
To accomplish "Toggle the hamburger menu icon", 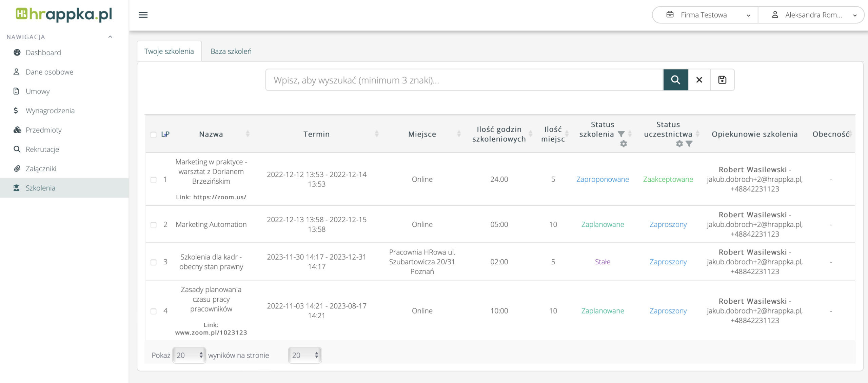I will coord(143,15).
